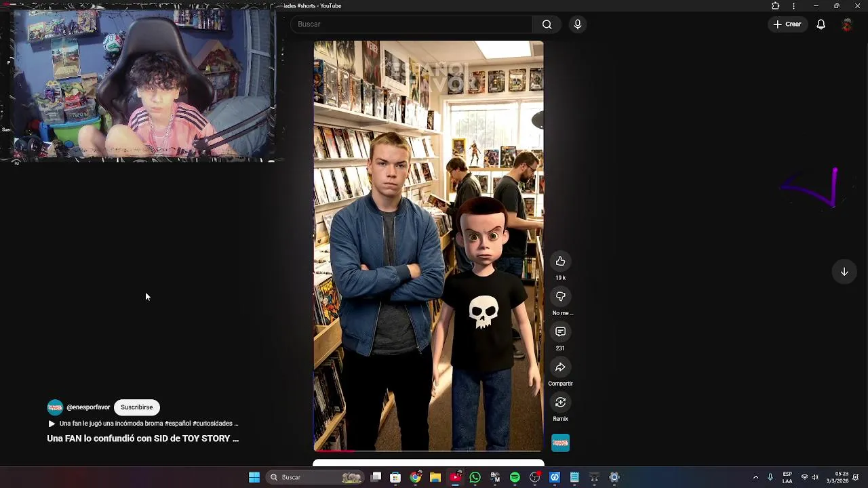This screenshot has height=488, width=868.
Task: Open File Explorer on the taskbar
Action: tap(435, 477)
